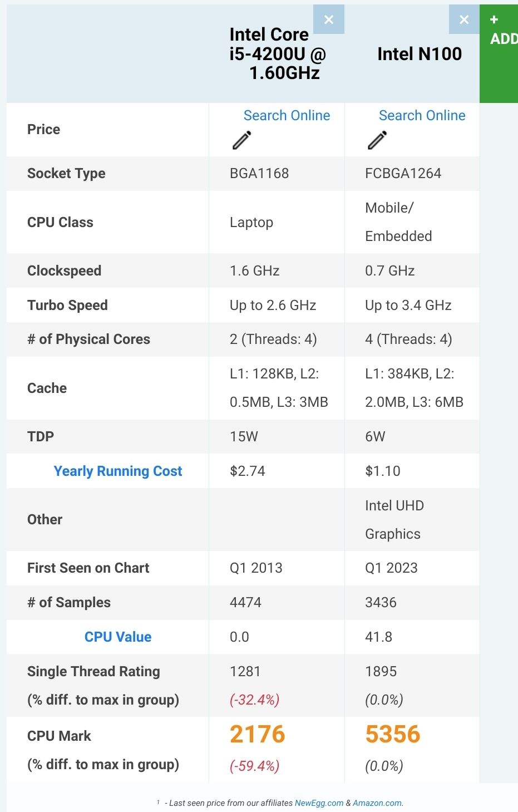Visit the NewEgg.com affiliate link
The image size is (518, 812).
coord(319,803)
